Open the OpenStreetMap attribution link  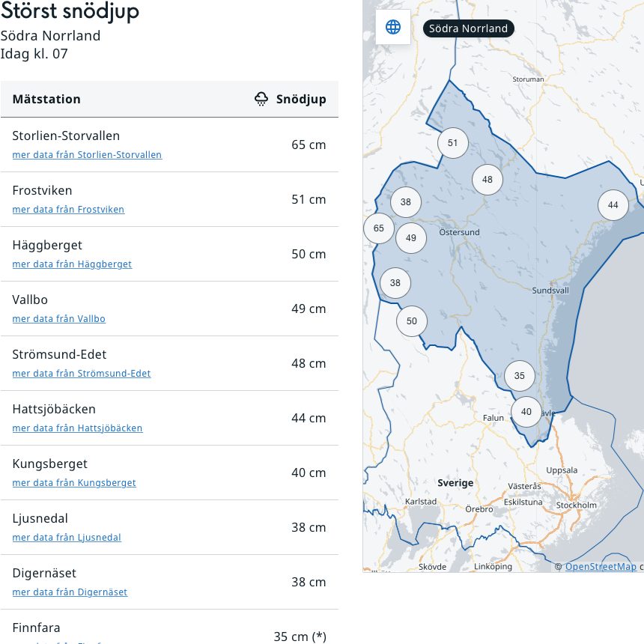(x=600, y=567)
